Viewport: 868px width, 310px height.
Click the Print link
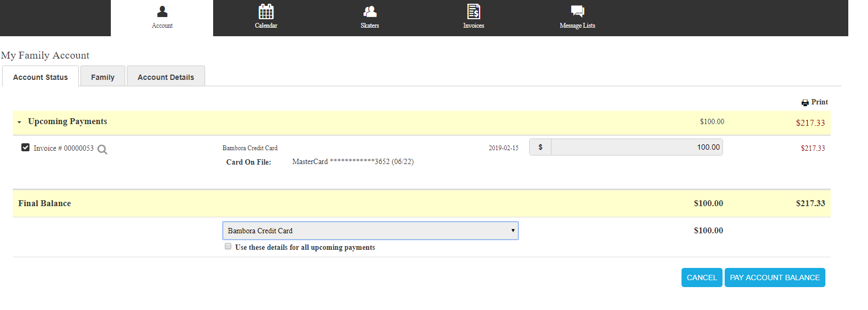point(820,102)
